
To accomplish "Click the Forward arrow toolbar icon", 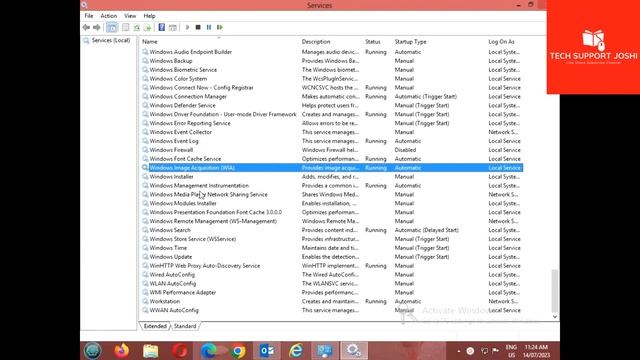I will (x=97, y=27).
